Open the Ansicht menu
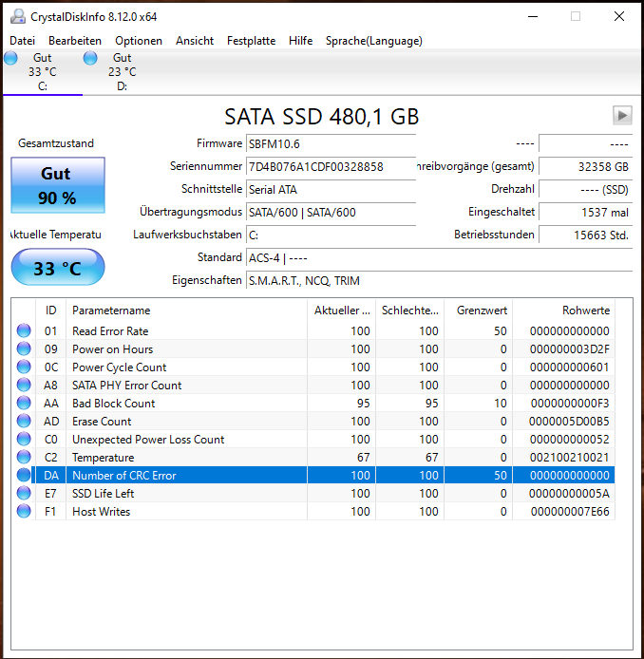This screenshot has width=644, height=659. tap(195, 41)
